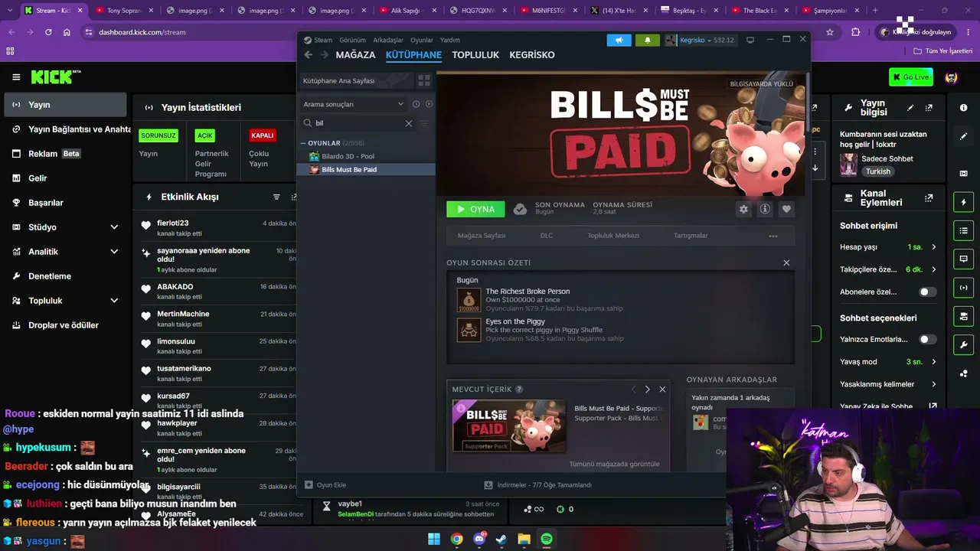Toggle Abonelere özel chat switch

[x=927, y=292]
